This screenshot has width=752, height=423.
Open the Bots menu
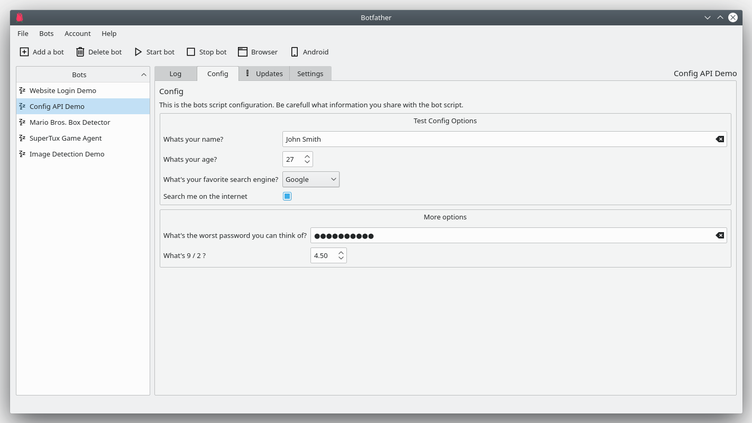[46, 33]
